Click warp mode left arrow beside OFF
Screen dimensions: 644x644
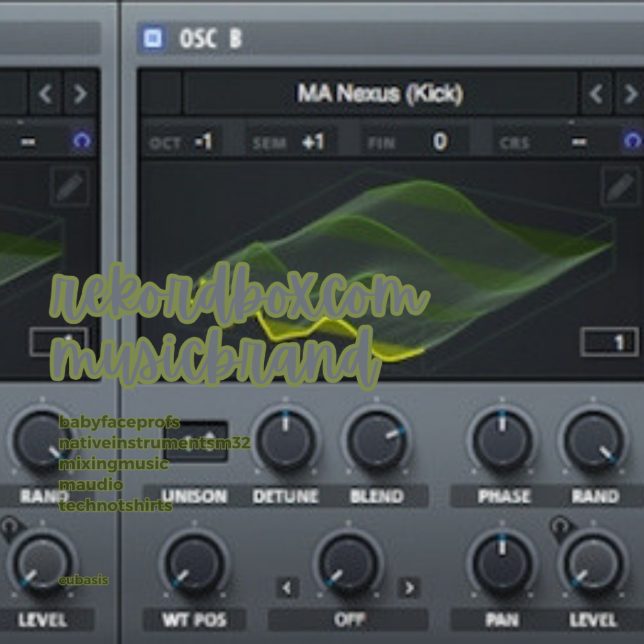pos(287,587)
